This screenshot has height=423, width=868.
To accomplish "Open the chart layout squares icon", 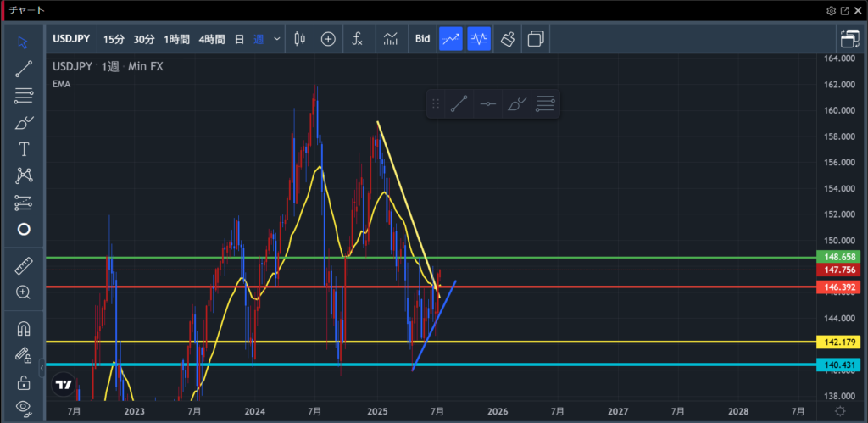I will pos(536,39).
